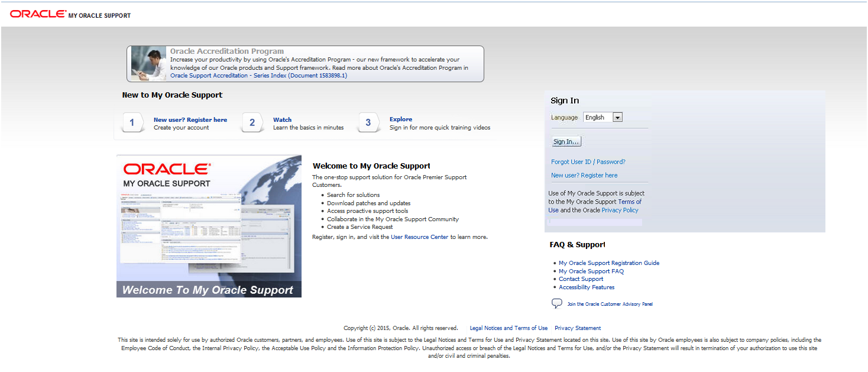Open Accessibility Features link
This screenshot has height=372, width=868.
tap(587, 287)
